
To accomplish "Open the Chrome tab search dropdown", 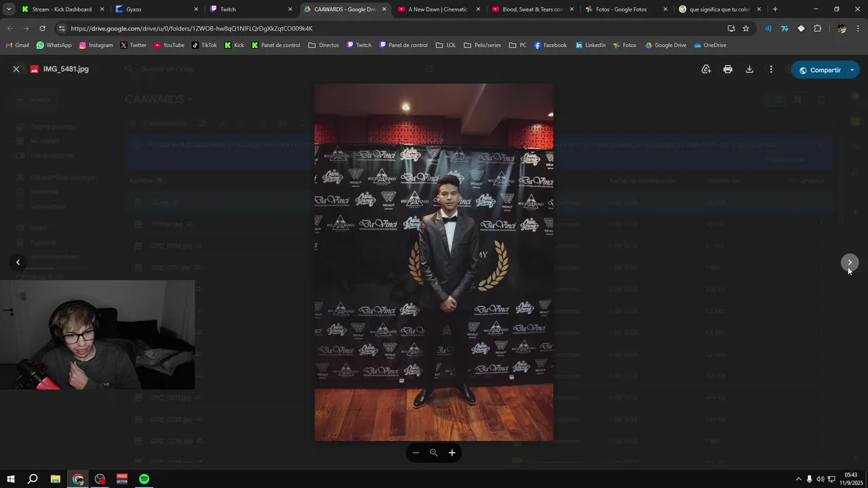I will point(9,9).
